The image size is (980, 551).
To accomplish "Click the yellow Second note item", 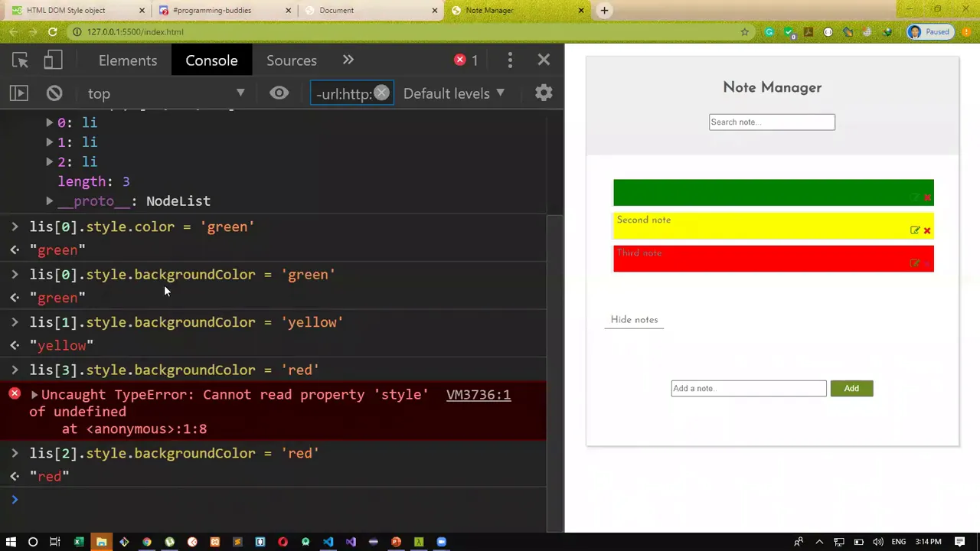I will tap(773, 226).
